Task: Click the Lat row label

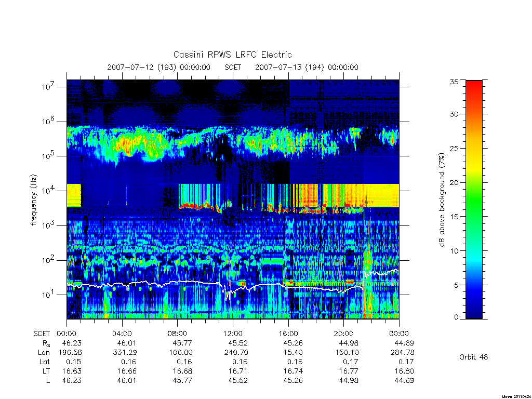Action: (x=45, y=362)
